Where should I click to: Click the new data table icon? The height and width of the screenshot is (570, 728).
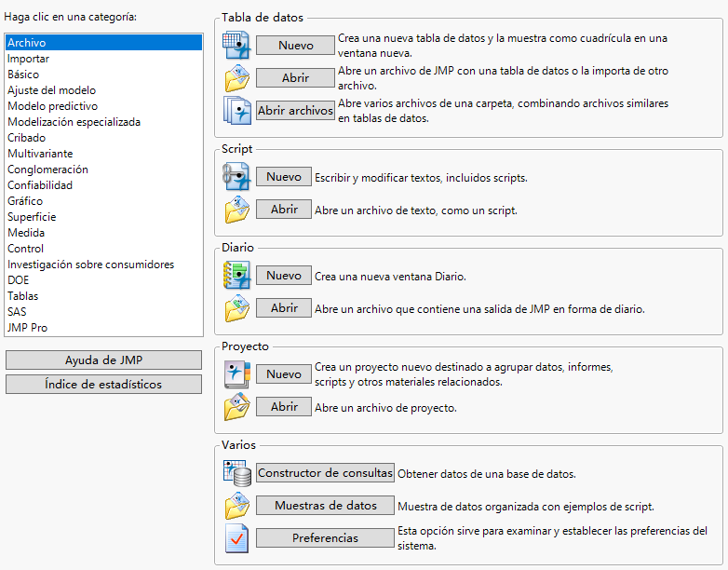[x=236, y=45]
